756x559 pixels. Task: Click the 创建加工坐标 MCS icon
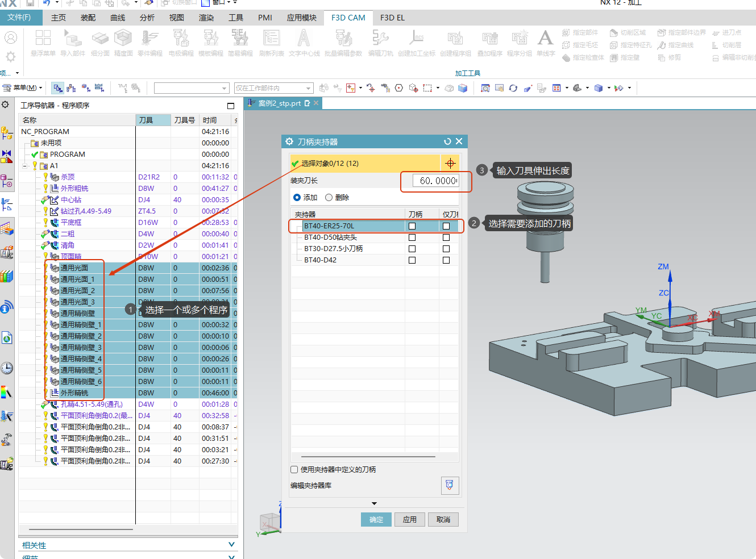417,39
